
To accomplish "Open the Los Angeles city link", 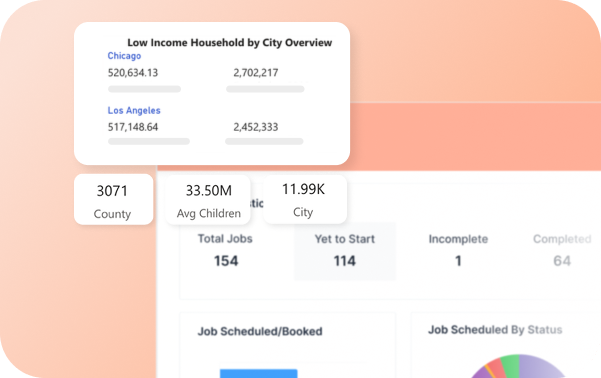I will point(134,110).
